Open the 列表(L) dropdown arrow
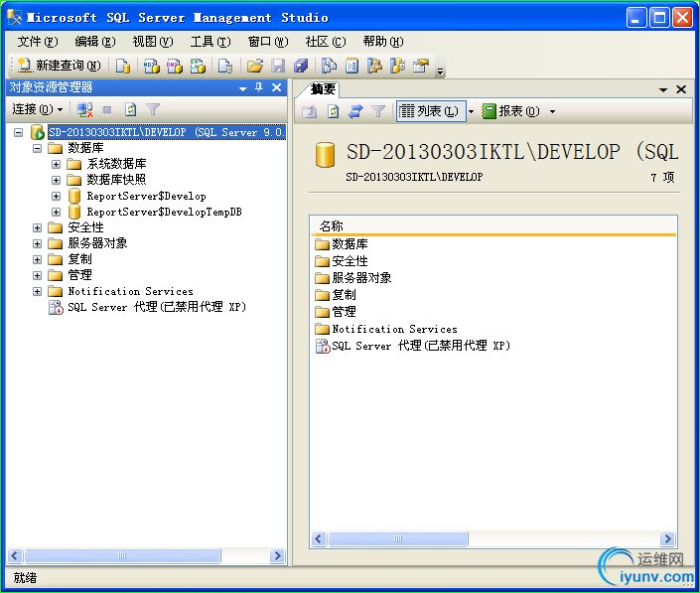 (471, 111)
